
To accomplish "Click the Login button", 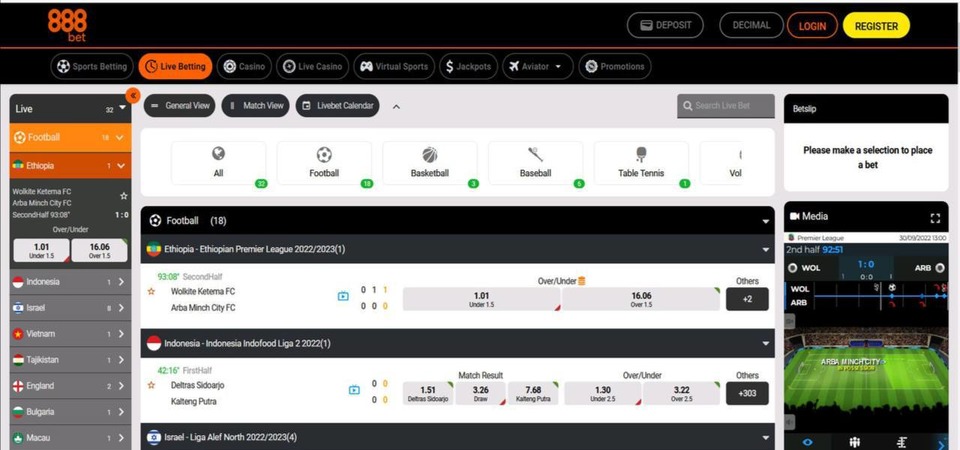I will coord(812,26).
